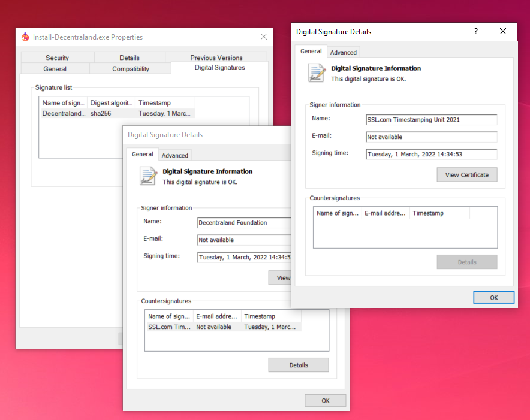Screen dimensions: 530x420
Task: Switch to the Compatibility tab
Action: pyautogui.click(x=130, y=69)
